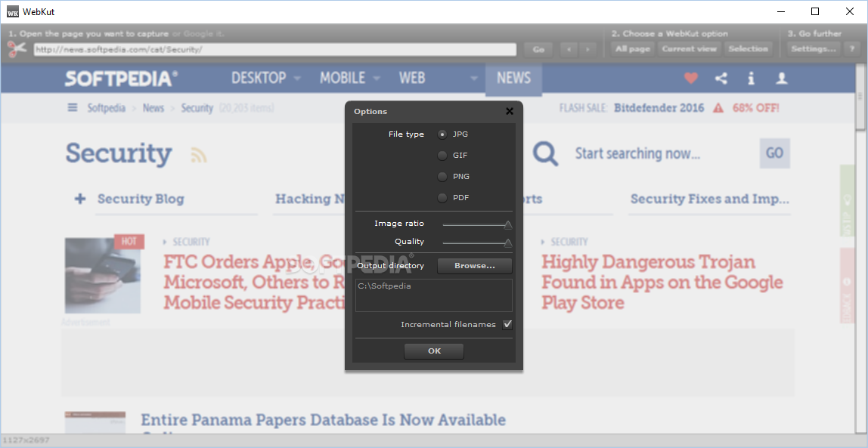Expand the DESKTOP menu dropdown arrow
Viewport: 868px width, 448px height.
297,79
